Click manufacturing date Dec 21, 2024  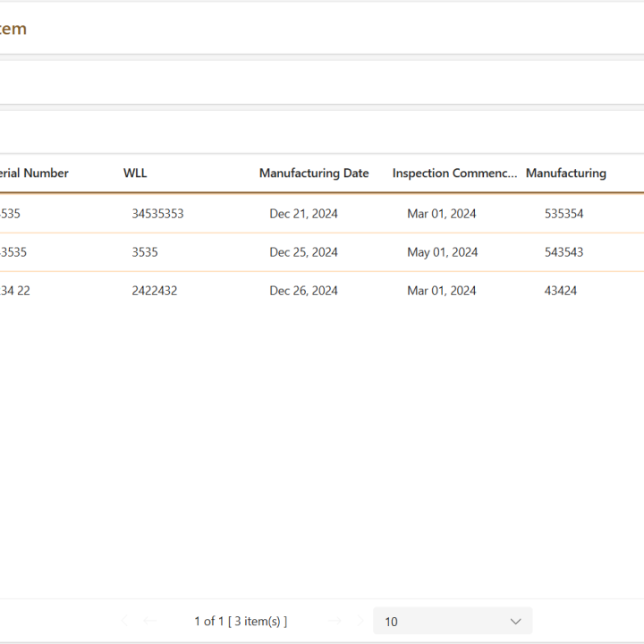(303, 214)
